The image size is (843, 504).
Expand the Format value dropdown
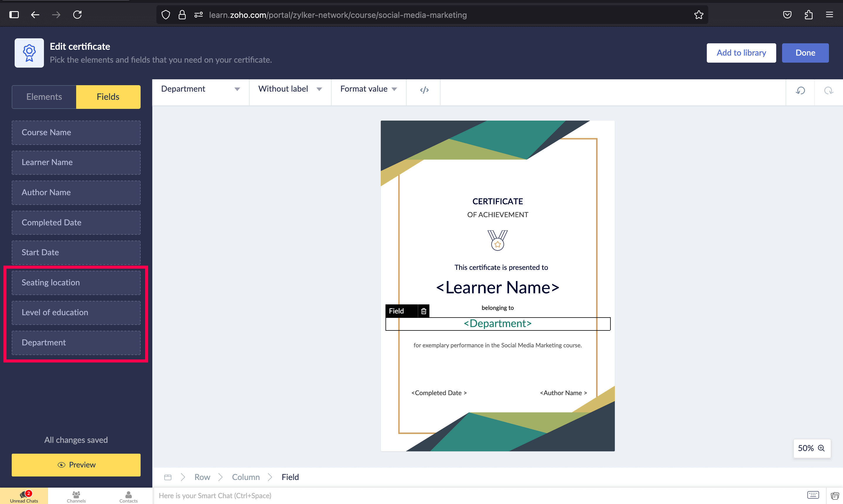coord(368,89)
